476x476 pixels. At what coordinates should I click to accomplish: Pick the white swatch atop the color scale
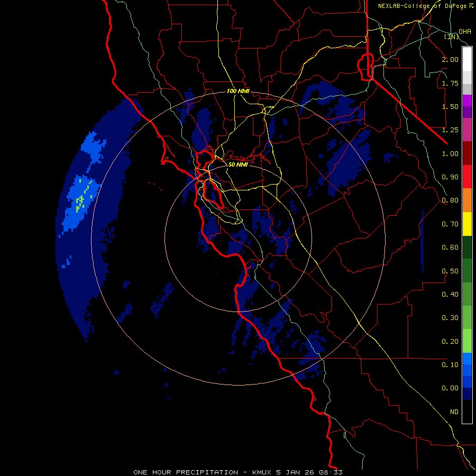pyautogui.click(x=467, y=59)
